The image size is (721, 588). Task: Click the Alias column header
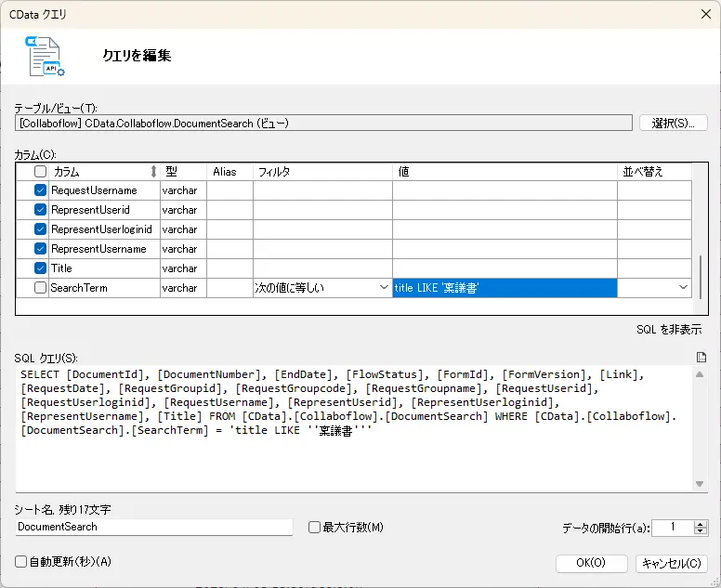[229, 172]
